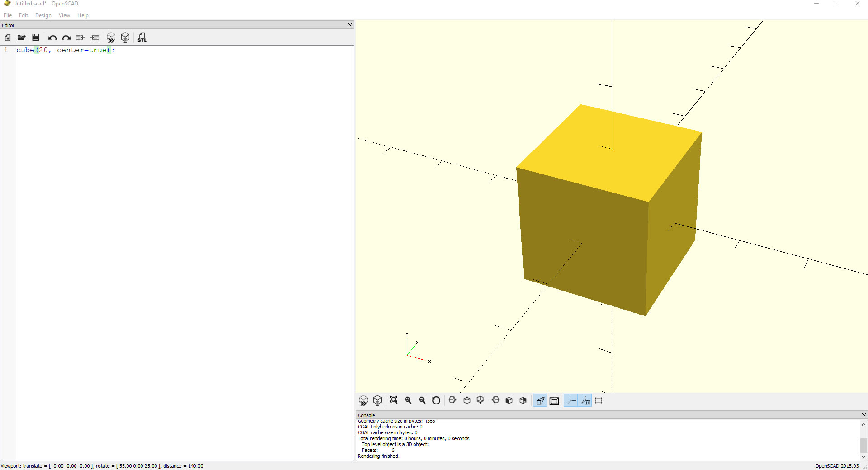Viewport: 868px width, 470px height.
Task: Close the Console panel
Action: [864, 415]
